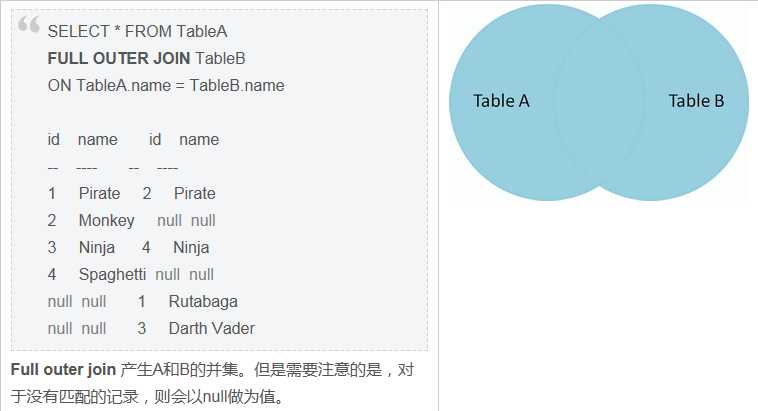Click the Chinese sentence mentioning null values
The image size is (758, 411).
click(x=148, y=397)
